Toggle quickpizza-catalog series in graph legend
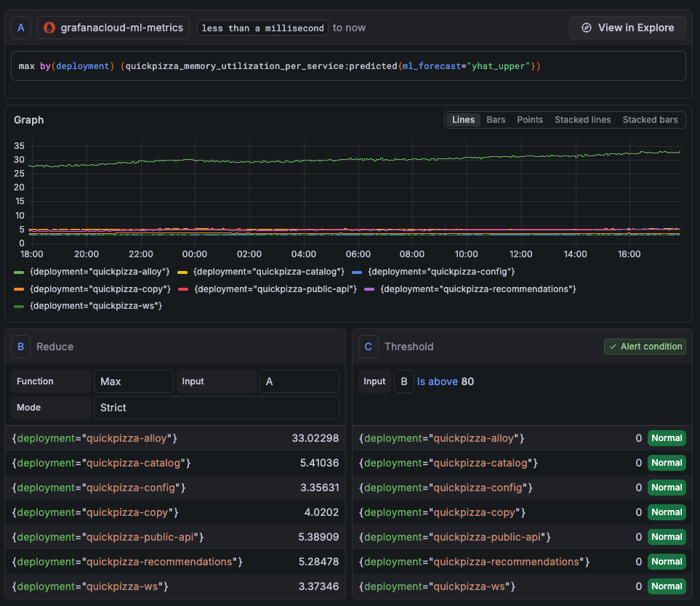Image resolution: width=700 pixels, height=606 pixels. pyautogui.click(x=269, y=272)
